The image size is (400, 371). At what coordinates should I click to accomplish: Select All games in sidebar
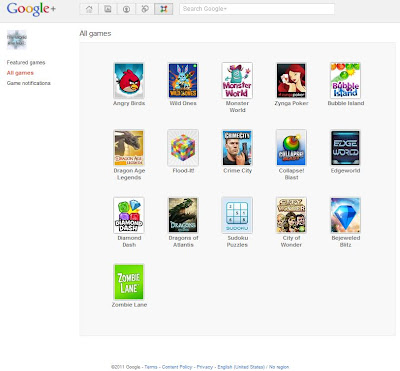point(20,73)
